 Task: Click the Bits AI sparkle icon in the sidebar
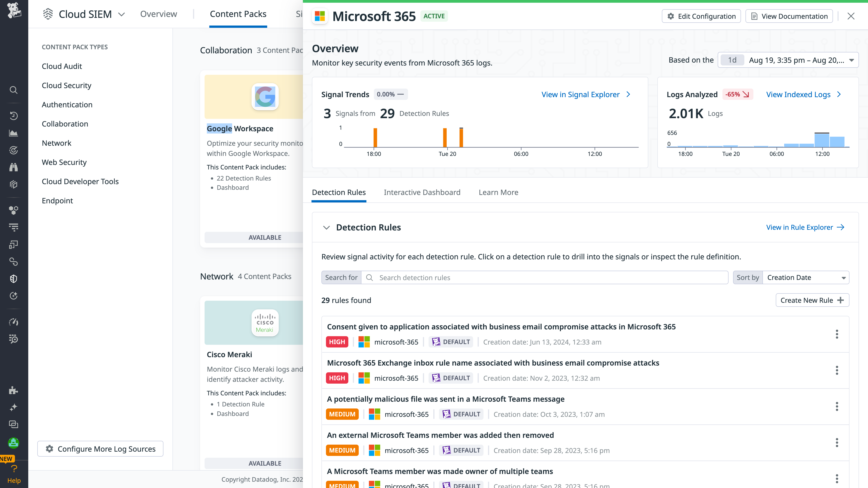[14, 407]
